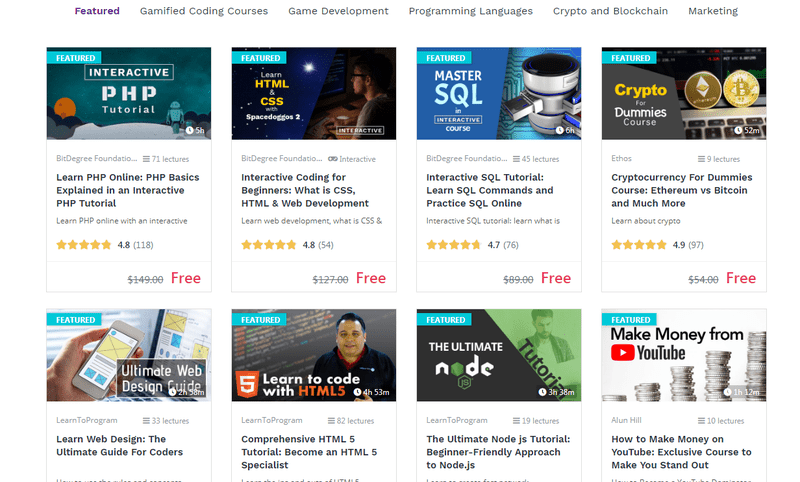The image size is (800, 482).
Task: Click clock icon showing 3h 38m duration
Action: coord(542,392)
